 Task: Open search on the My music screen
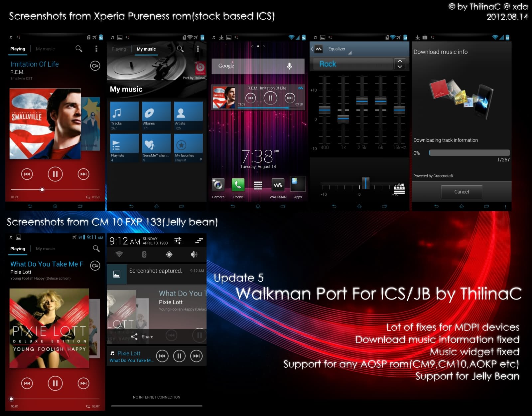180,49
